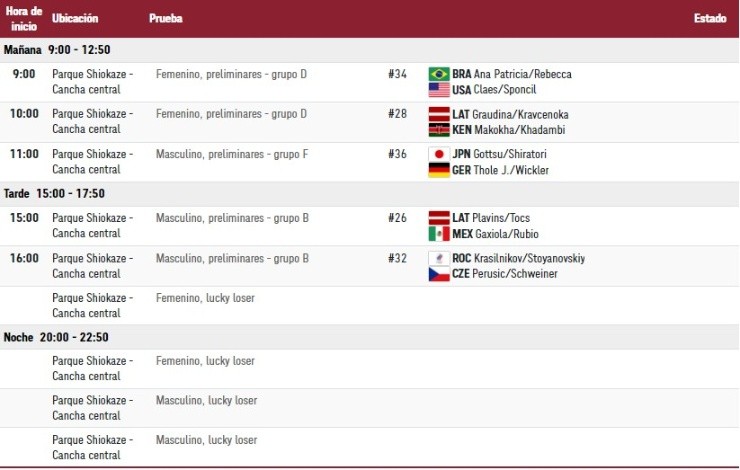Click the Brazil flag icon
Screen dimensions: 740x470
(439, 74)
